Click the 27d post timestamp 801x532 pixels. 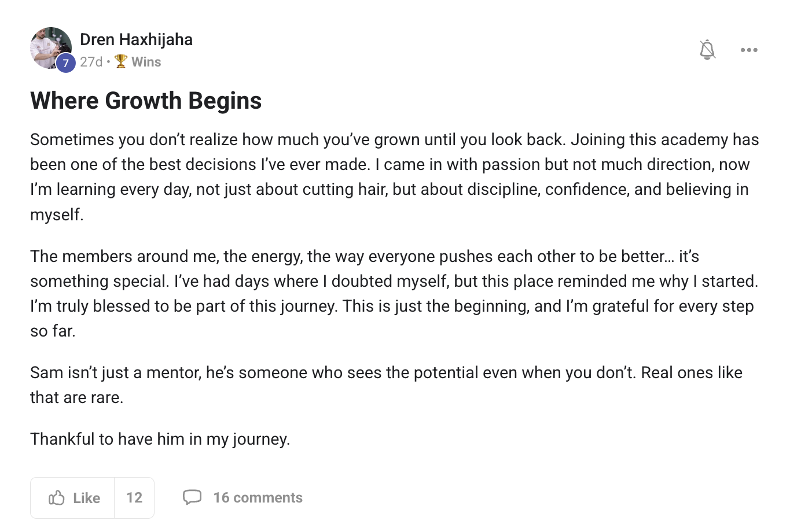coord(91,62)
